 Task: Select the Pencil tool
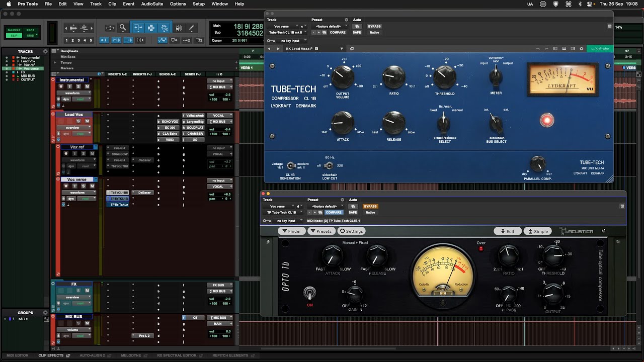pyautogui.click(x=191, y=28)
